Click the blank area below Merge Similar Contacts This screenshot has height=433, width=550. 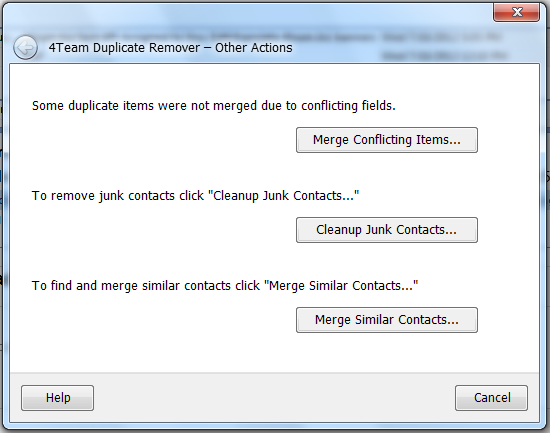274,353
